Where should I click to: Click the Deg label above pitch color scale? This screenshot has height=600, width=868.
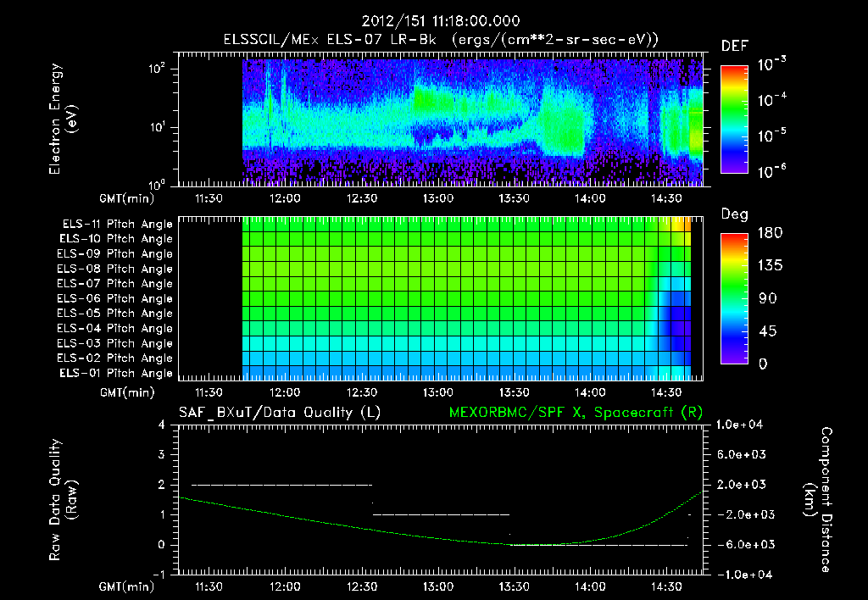coord(734,214)
